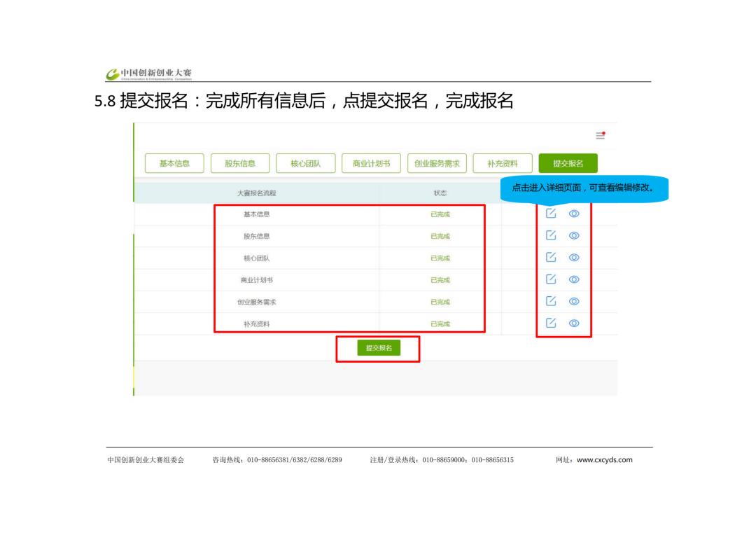The height and width of the screenshot is (535, 756).
Task: View 补充资料 details via eye icon
Action: click(x=574, y=323)
